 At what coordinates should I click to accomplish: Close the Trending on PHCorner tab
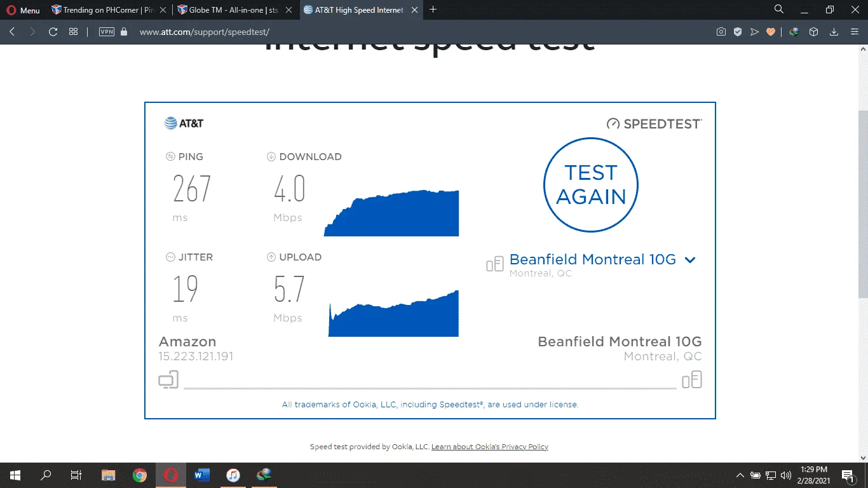[163, 10]
